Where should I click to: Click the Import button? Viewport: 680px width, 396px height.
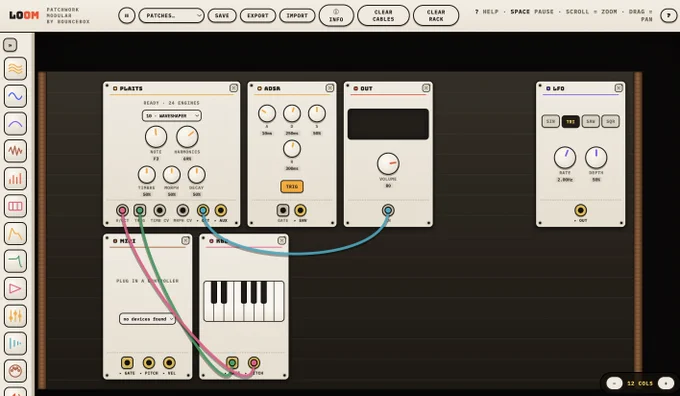pos(297,16)
